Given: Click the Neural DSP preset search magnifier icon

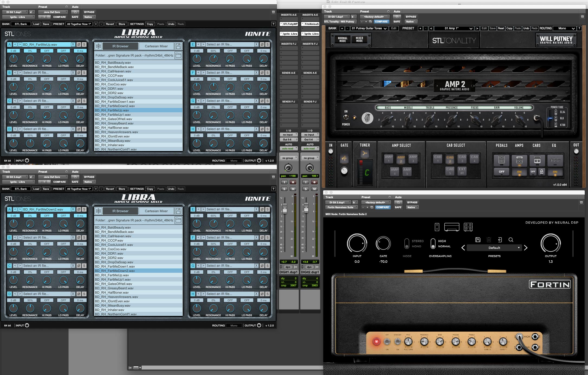Looking at the screenshot, I should point(511,240).
